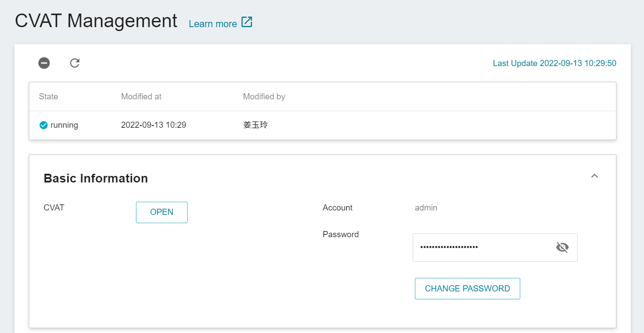Screen dimensions: 644x333
Task: Click the external link icon beside Learn more
Action: click(247, 22)
